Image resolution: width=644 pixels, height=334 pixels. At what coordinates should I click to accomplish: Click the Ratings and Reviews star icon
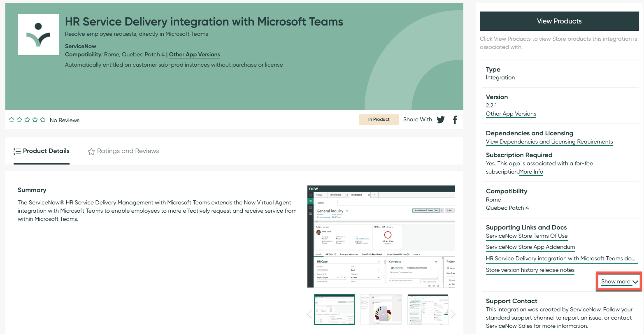(x=91, y=151)
